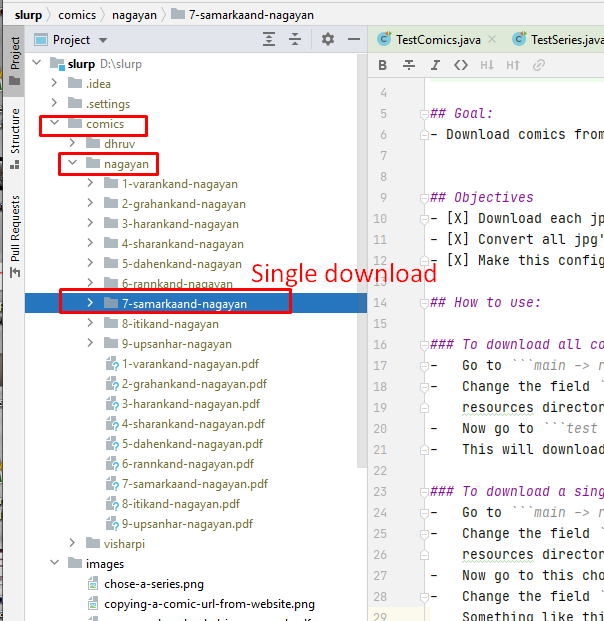Click slurp in the breadcrumb path
This screenshot has width=604, height=621.
tap(28, 15)
